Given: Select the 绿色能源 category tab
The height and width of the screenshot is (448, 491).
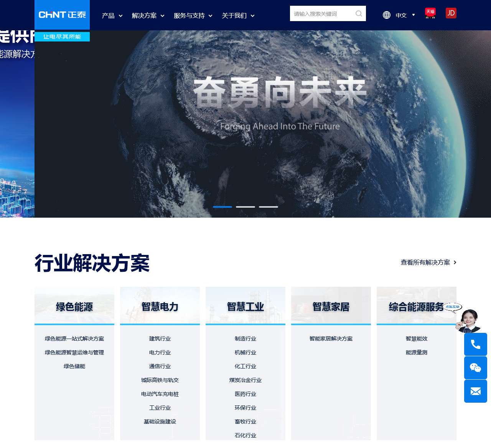Looking at the screenshot, I should coord(74,306).
